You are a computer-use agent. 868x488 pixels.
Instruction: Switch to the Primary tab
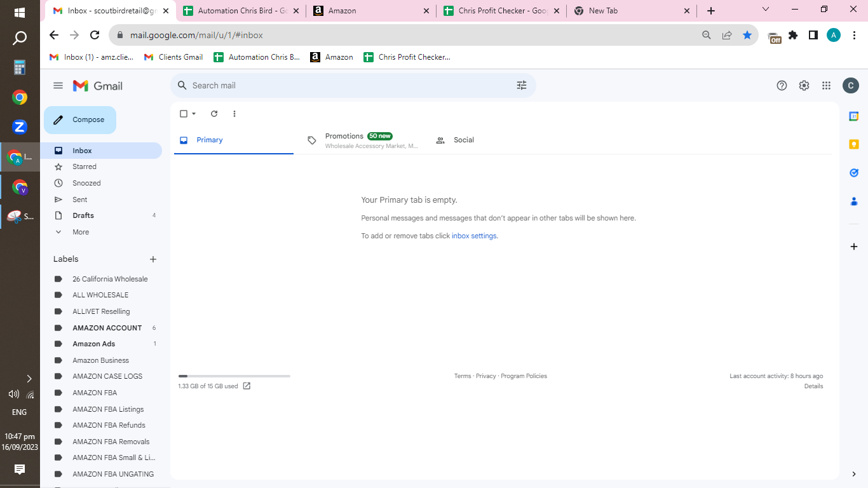coord(233,140)
